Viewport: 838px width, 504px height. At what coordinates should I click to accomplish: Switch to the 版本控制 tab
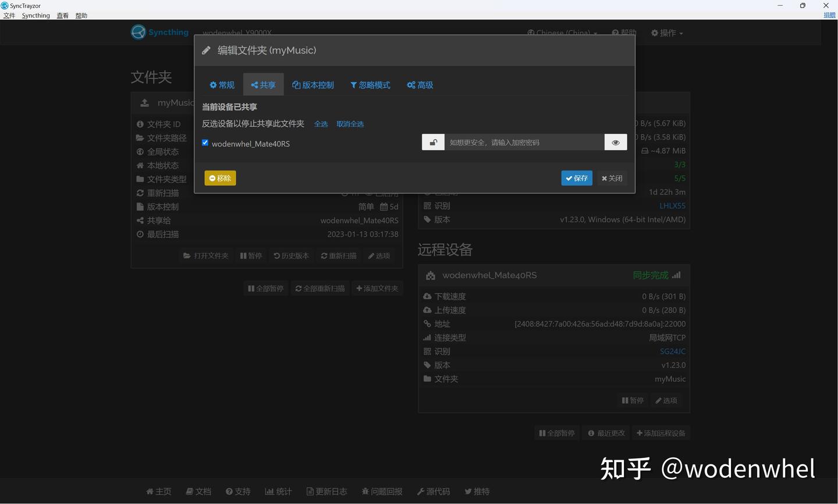(313, 84)
